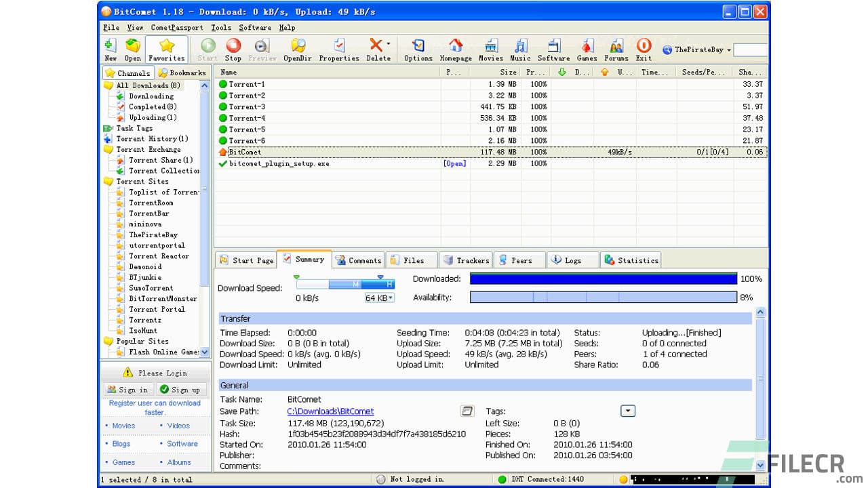View task Properties using its toolbar icon
Screen dimensions: 868x488
coord(338,49)
